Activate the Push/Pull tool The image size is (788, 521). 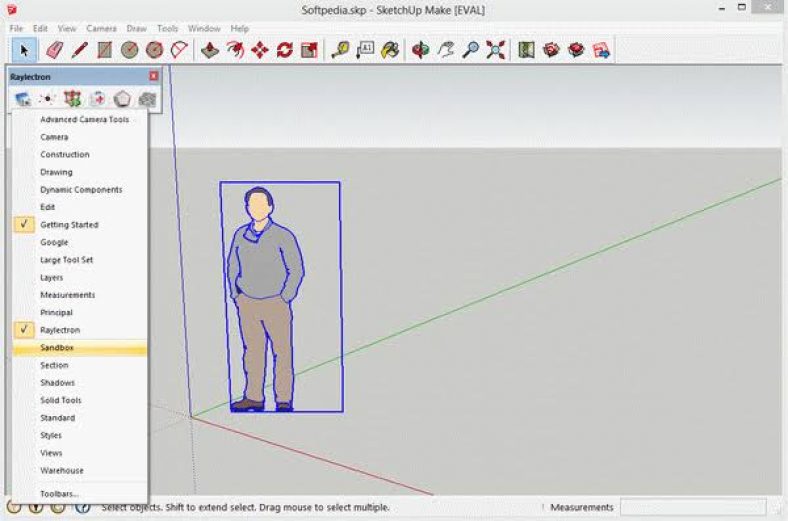[x=209, y=49]
